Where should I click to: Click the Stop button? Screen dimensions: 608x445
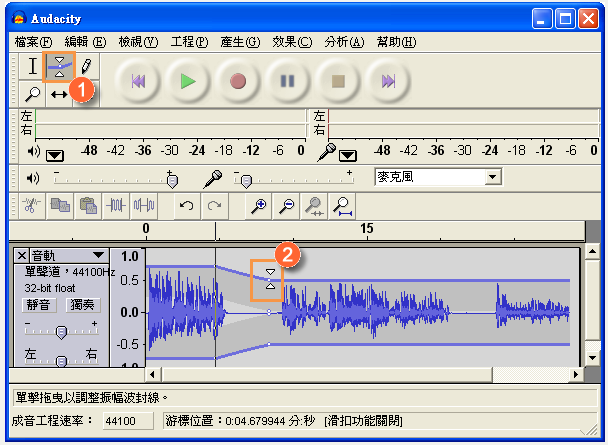coord(338,81)
